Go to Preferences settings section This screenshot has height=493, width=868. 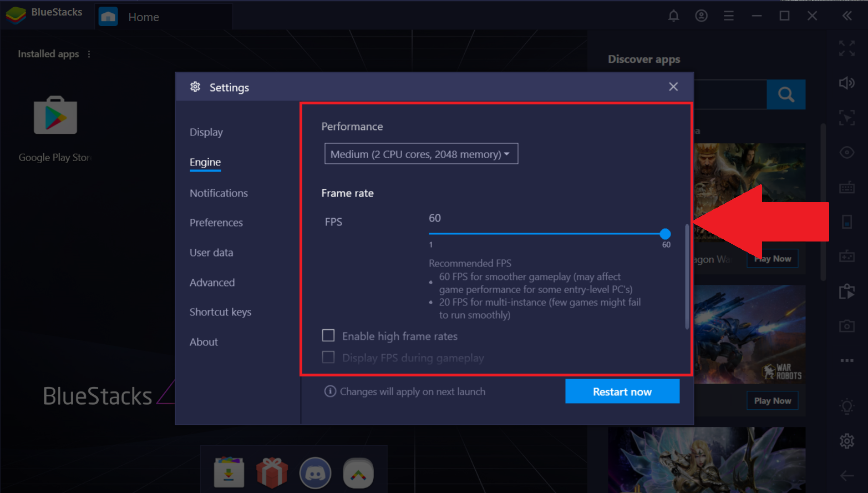[216, 223]
